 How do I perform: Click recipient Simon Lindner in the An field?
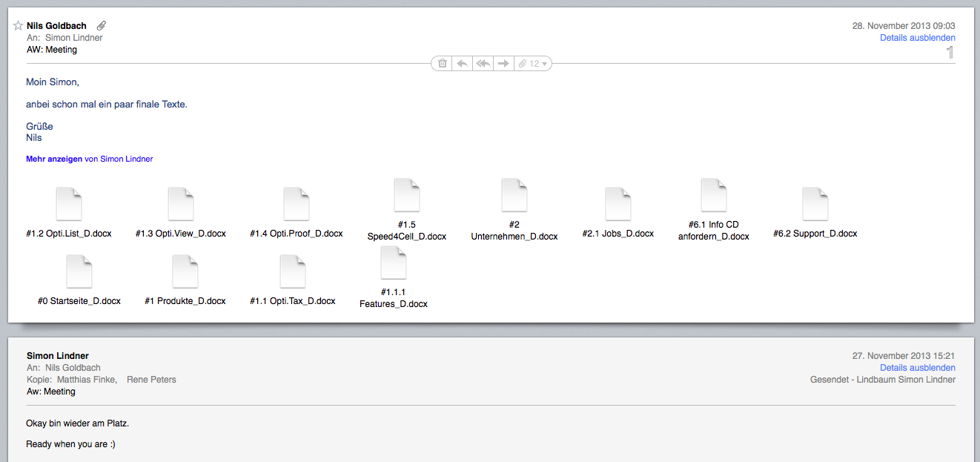point(74,38)
